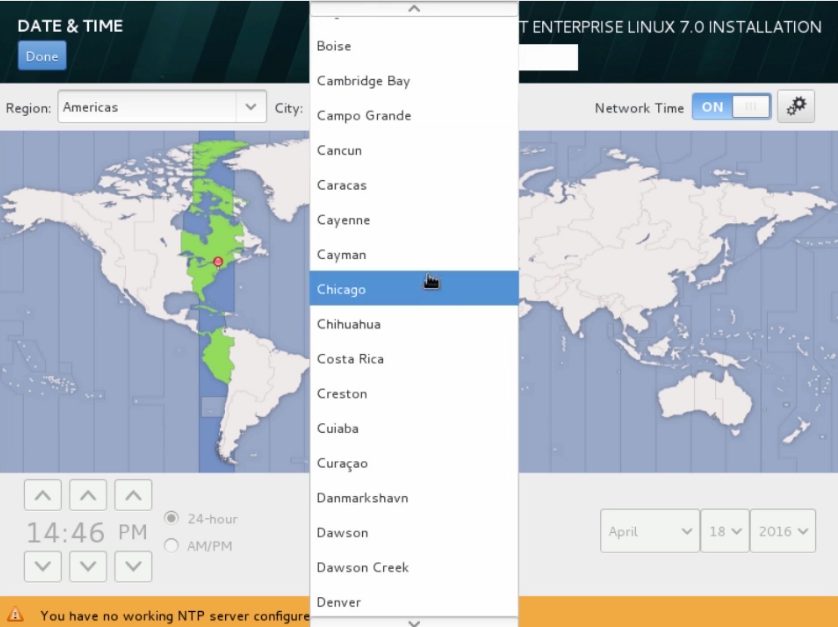
Task: Click the Done button
Action: [42, 56]
